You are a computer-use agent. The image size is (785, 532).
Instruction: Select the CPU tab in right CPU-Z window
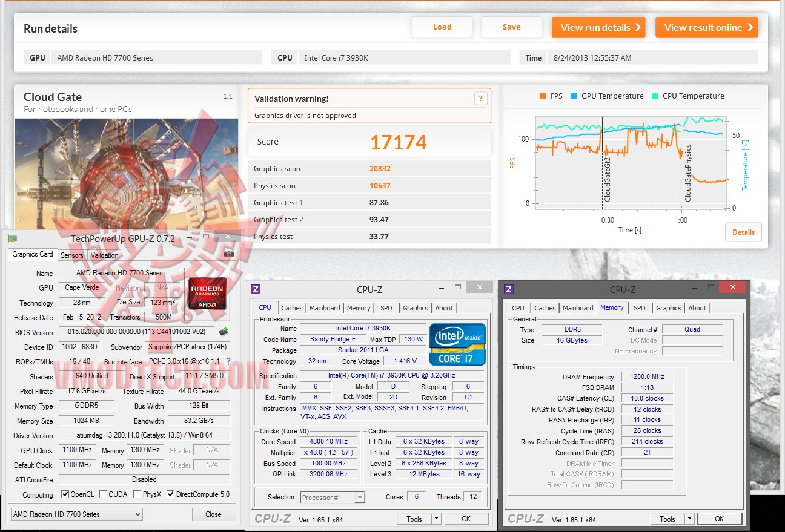click(518, 308)
